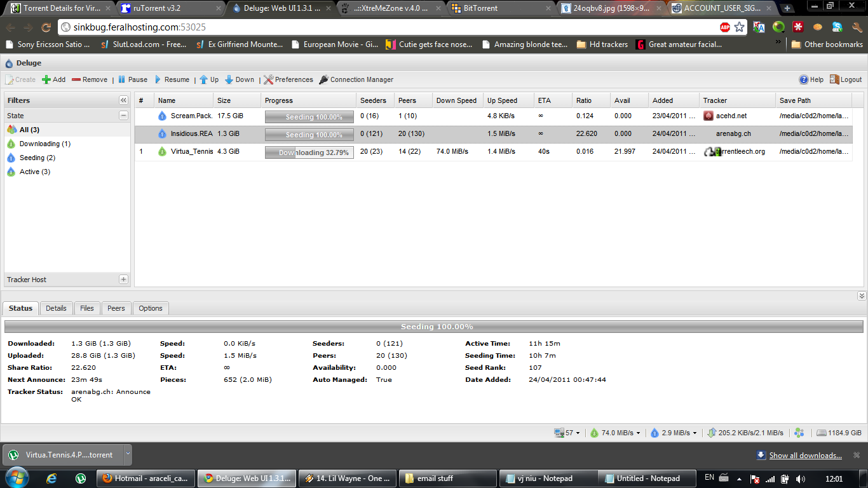Screen dimensions: 868x488
Task: Collapse the Filters sidebar
Action: (123, 100)
